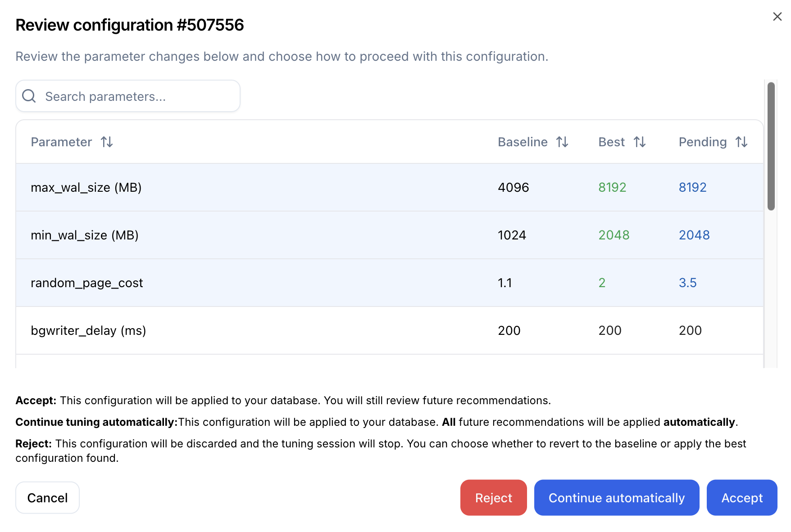The image size is (791, 532).
Task: Select the min_wal_size (MB) row
Action: pyautogui.click(x=270, y=235)
